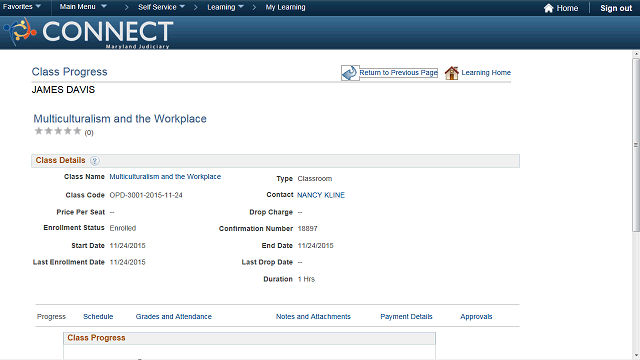
Task: Click the Enrolled status value
Action: 122,228
